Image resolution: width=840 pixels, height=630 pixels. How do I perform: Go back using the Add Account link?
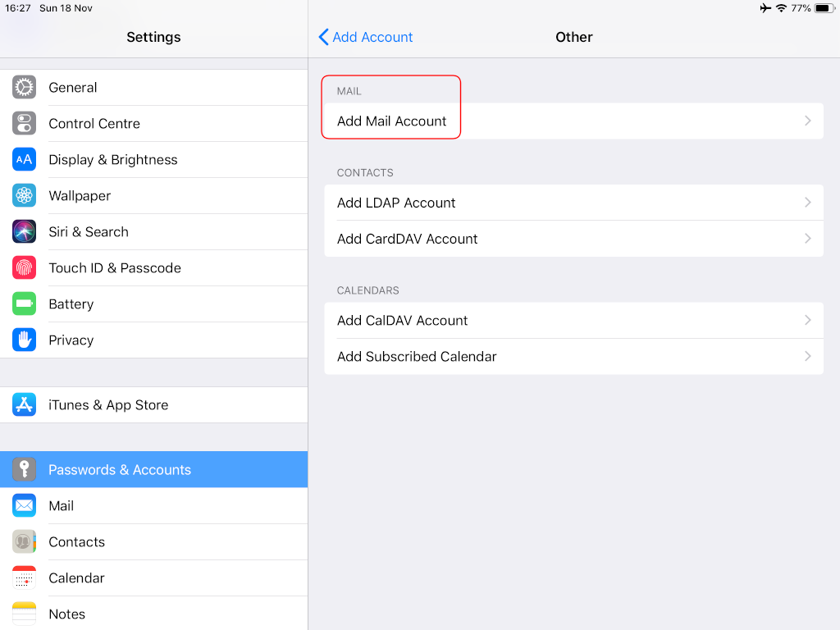click(x=365, y=37)
